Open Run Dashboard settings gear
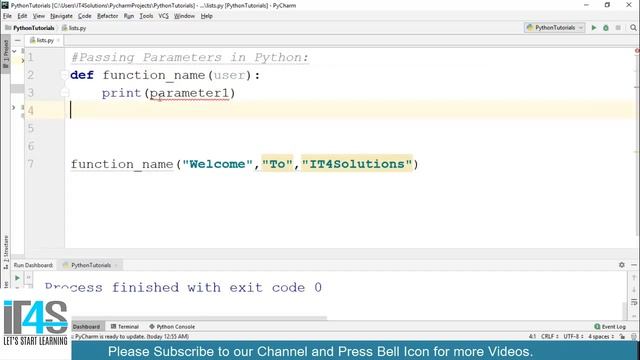 point(622,265)
